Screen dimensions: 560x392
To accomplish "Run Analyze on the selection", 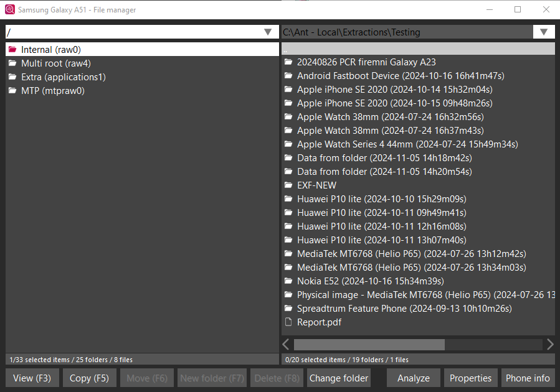I will tap(413, 378).
